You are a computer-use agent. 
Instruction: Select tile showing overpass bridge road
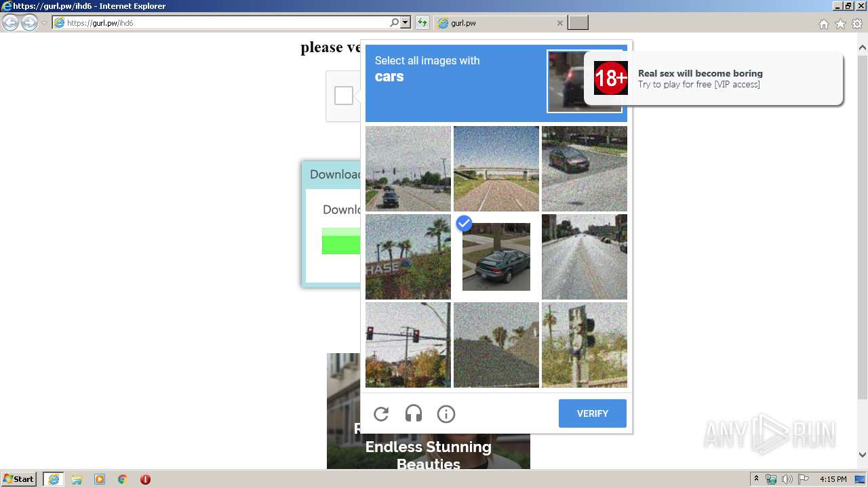point(496,169)
